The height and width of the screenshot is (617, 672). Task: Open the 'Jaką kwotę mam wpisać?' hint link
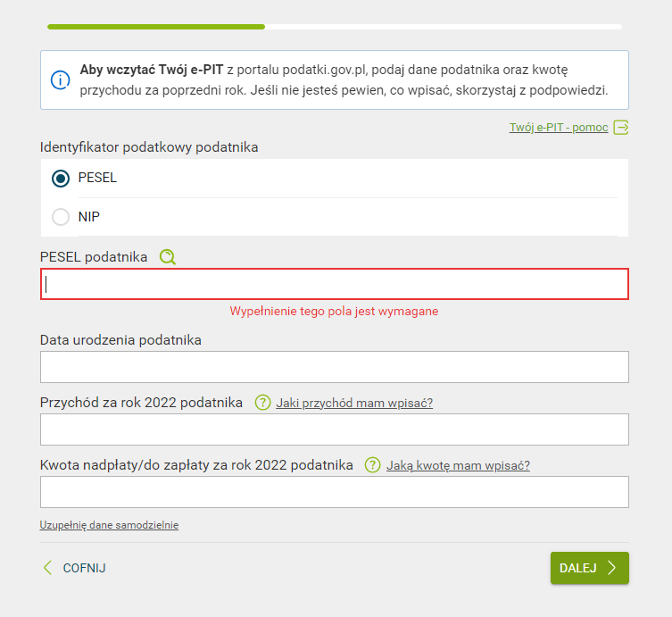(x=458, y=465)
